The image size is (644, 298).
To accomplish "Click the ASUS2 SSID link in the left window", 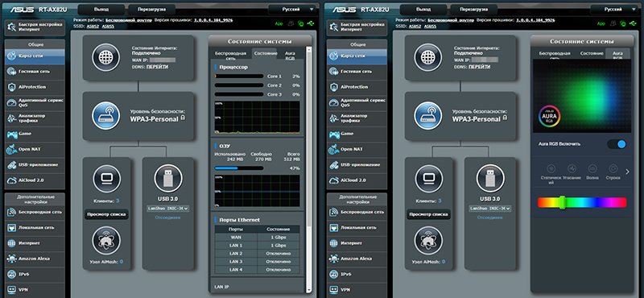I will pos(93,27).
